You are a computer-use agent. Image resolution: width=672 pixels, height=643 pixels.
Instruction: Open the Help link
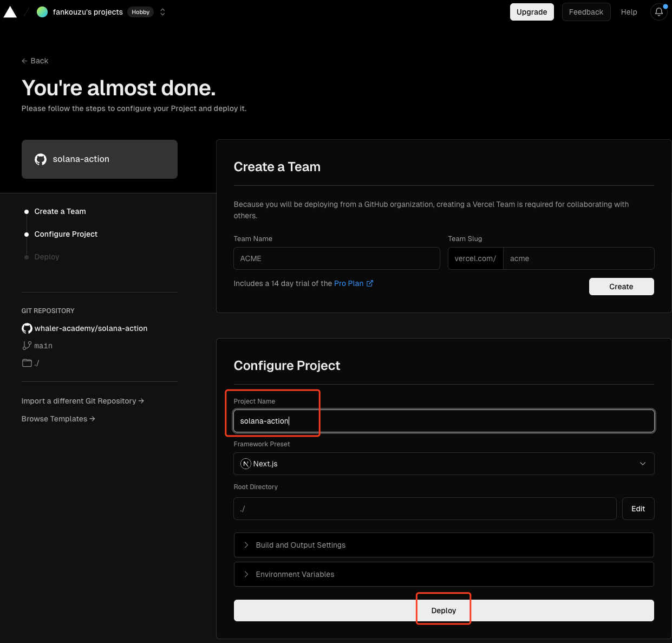point(629,12)
